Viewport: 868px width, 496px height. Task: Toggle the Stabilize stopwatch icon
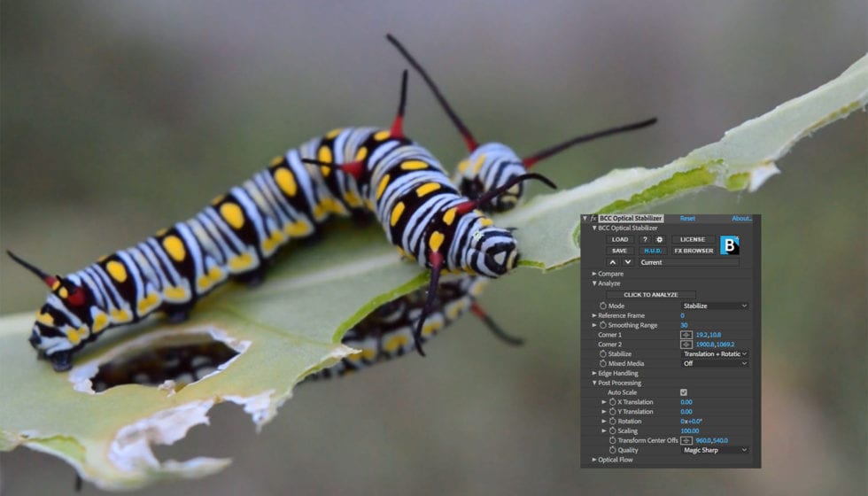[603, 353]
